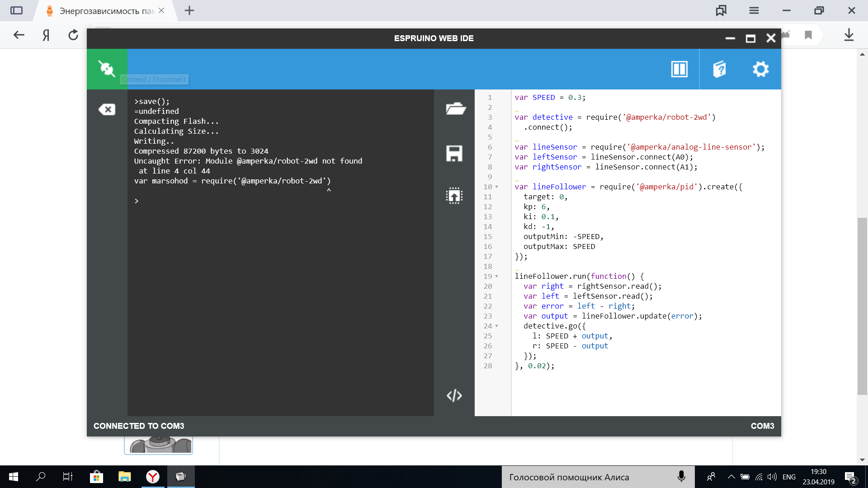Show hidden tray icons with the chevron
Screen dimensions: 868x488
pos(731,477)
